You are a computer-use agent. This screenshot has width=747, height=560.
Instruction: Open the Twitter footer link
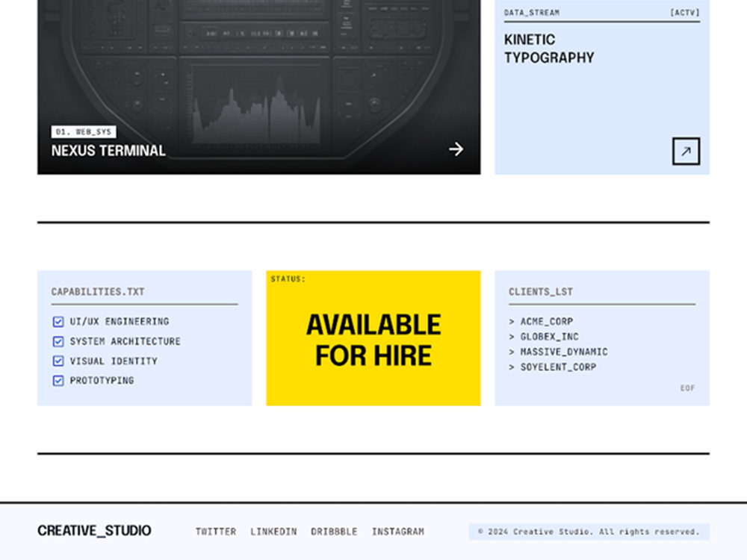point(216,532)
